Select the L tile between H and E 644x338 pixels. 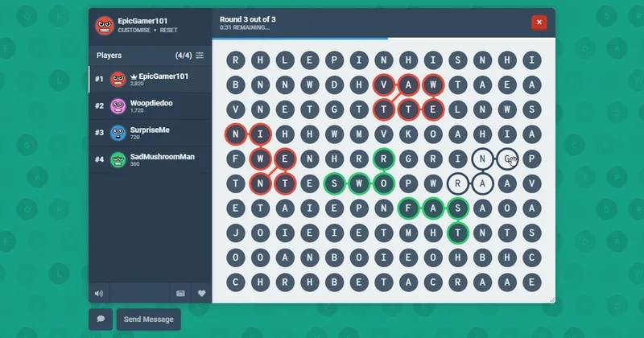coord(285,60)
